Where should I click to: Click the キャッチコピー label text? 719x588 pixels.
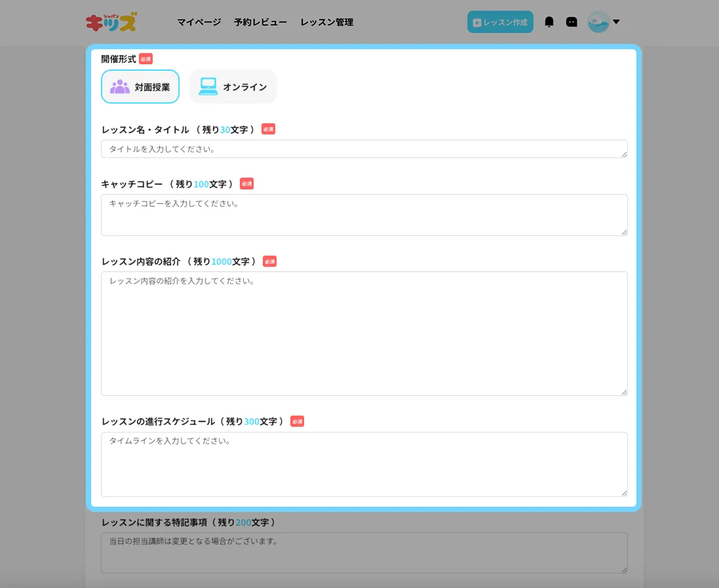[x=132, y=184]
